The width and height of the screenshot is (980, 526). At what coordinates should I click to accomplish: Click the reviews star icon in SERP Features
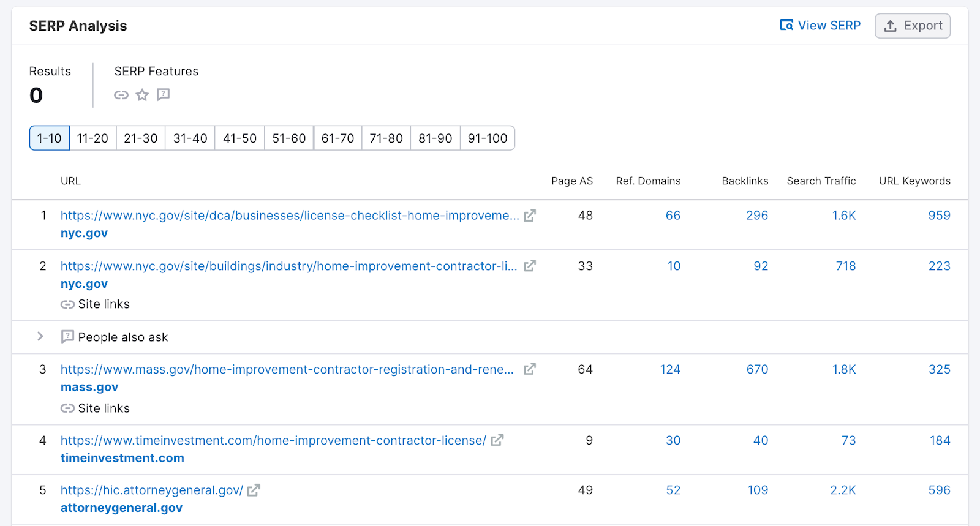142,95
